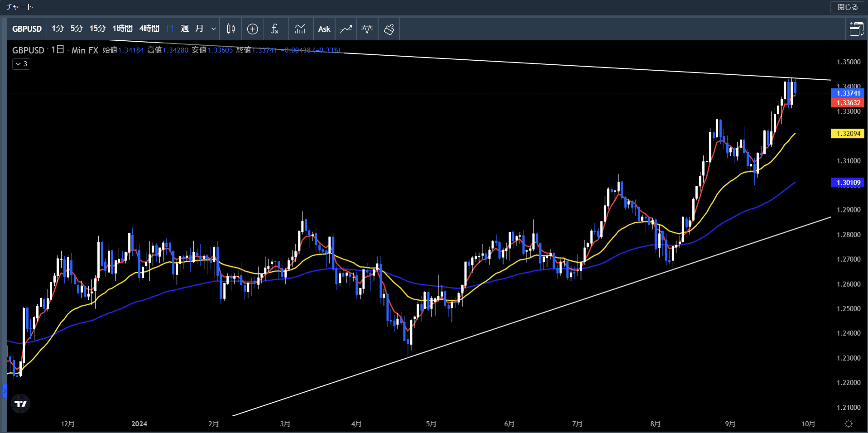Select the trend line drawing tool icon

click(346, 29)
